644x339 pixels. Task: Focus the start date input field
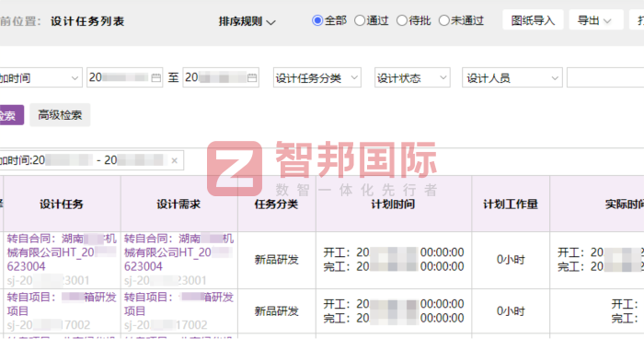[125, 77]
